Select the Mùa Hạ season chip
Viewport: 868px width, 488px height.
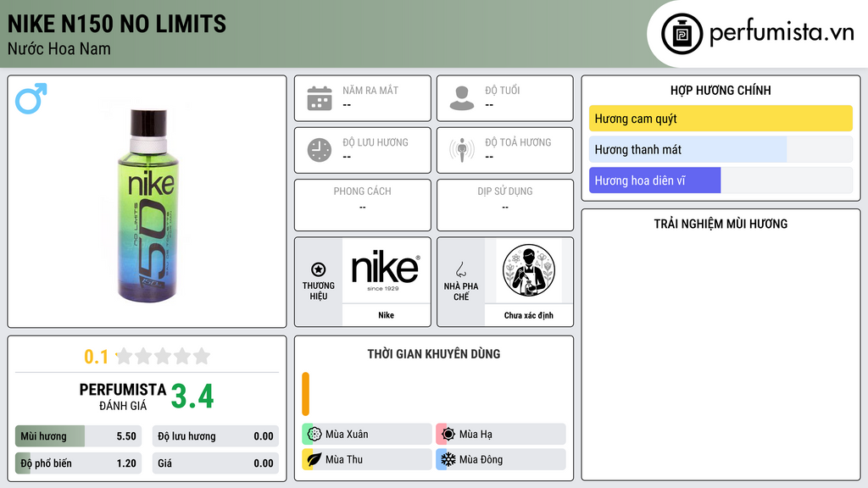pos(500,434)
